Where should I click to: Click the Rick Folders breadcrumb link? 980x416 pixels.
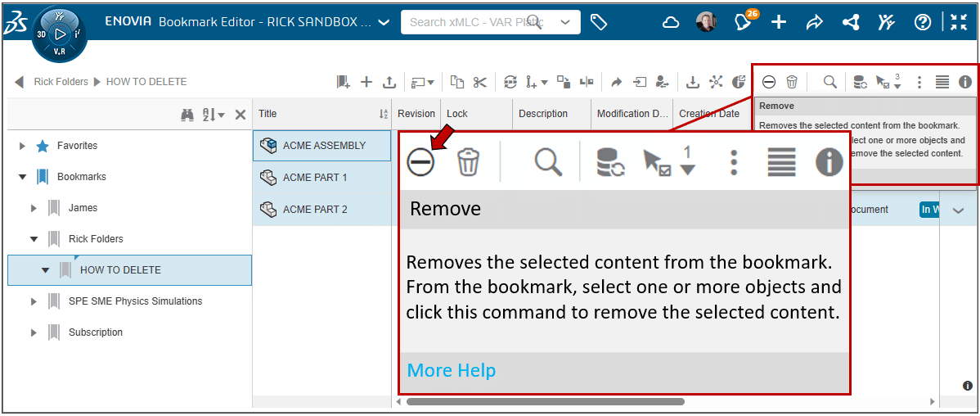[x=61, y=82]
